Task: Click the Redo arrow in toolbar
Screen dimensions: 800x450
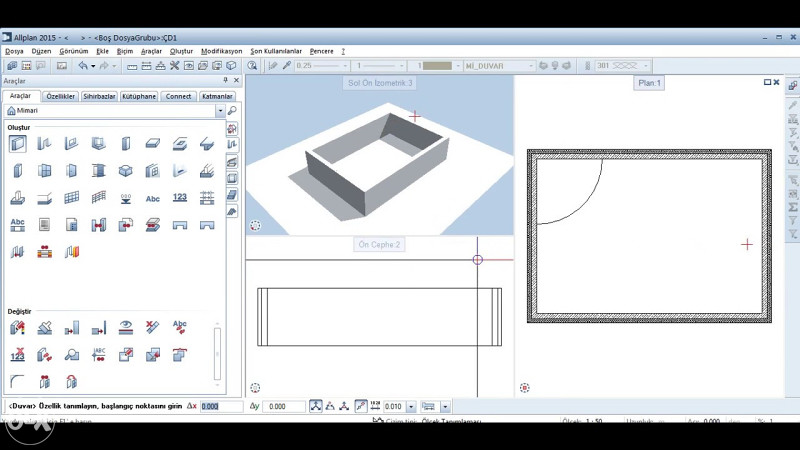Action: point(104,66)
